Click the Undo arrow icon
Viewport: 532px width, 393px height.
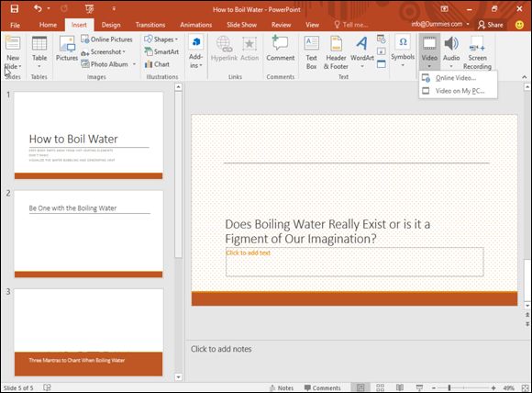click(38, 8)
